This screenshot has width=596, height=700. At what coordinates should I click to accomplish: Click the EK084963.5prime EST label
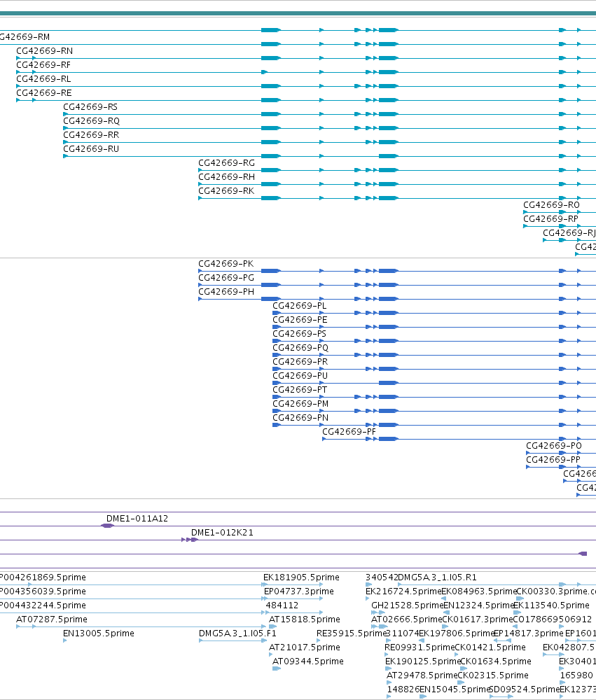tap(478, 591)
